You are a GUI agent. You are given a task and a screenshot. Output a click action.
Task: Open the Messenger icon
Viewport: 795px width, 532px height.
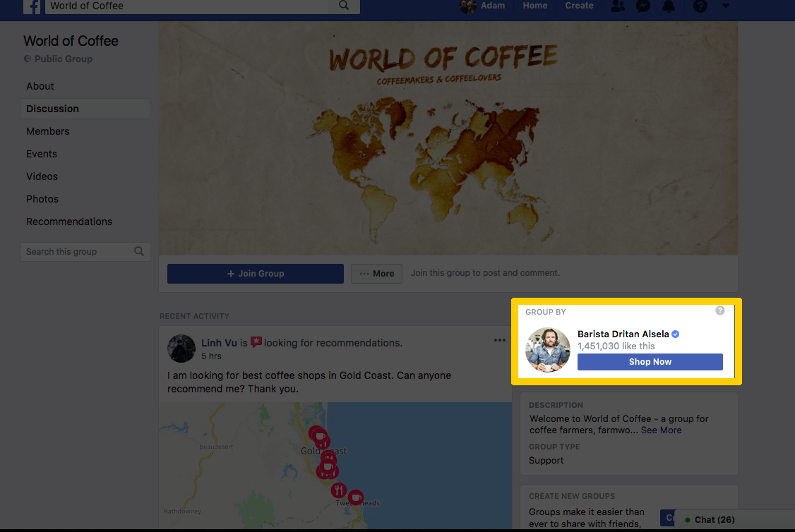tap(642, 6)
